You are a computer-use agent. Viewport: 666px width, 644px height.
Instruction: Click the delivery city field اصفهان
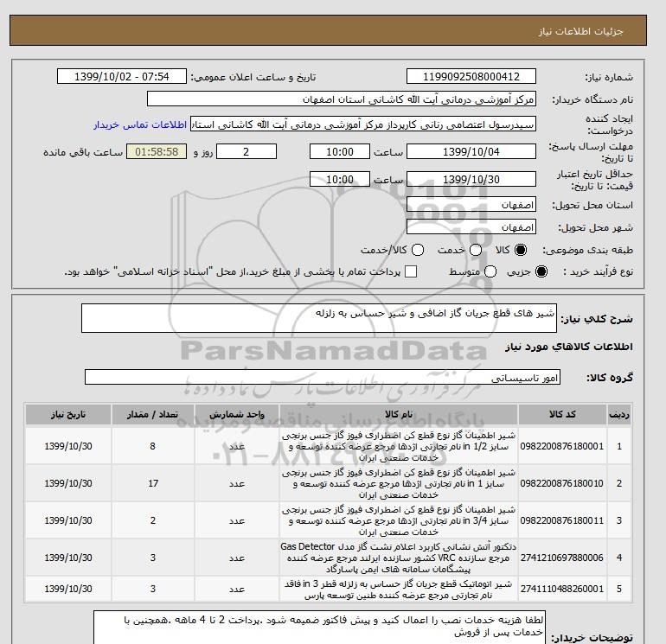click(471, 226)
